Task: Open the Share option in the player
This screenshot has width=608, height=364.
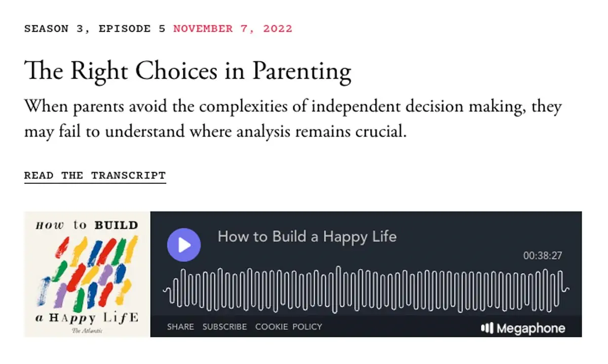Action: coord(180,327)
